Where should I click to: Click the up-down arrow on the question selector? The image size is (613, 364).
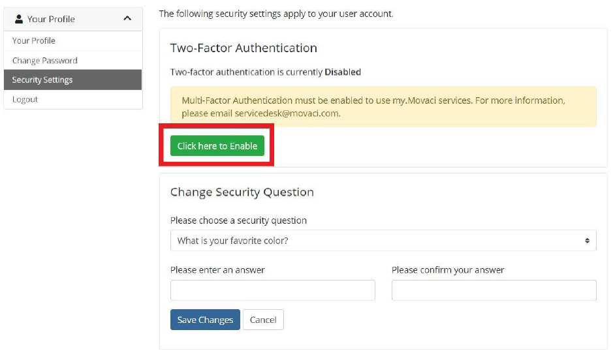pyautogui.click(x=587, y=241)
